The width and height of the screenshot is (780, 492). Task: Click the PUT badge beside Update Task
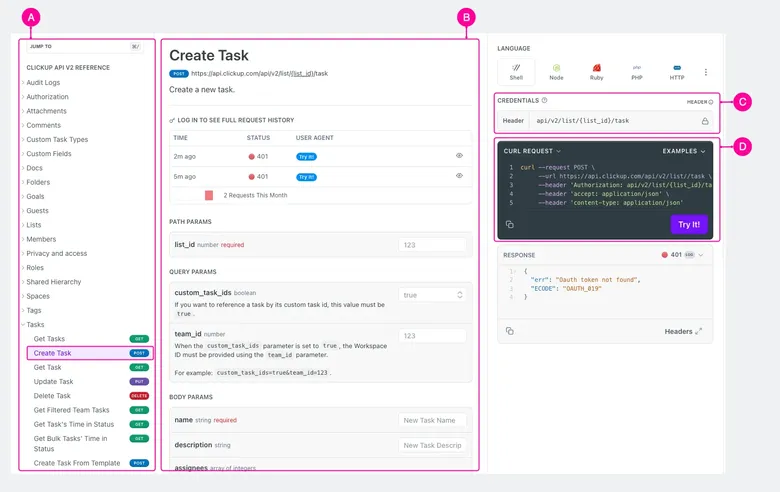(x=139, y=382)
